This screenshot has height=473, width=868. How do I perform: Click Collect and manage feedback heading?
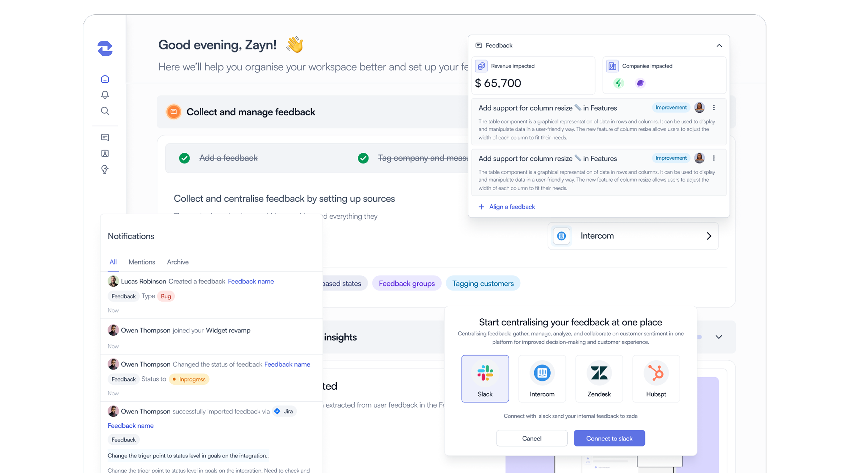click(x=251, y=112)
